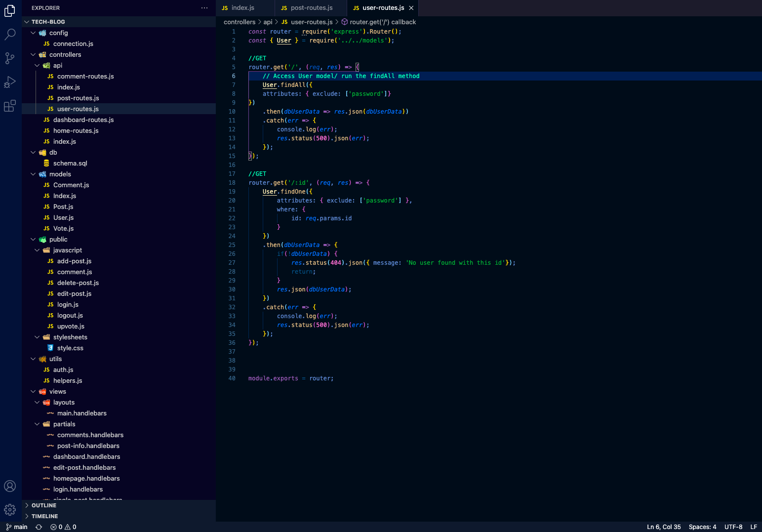Collapse the api folder
762x532 pixels.
(119, 65)
